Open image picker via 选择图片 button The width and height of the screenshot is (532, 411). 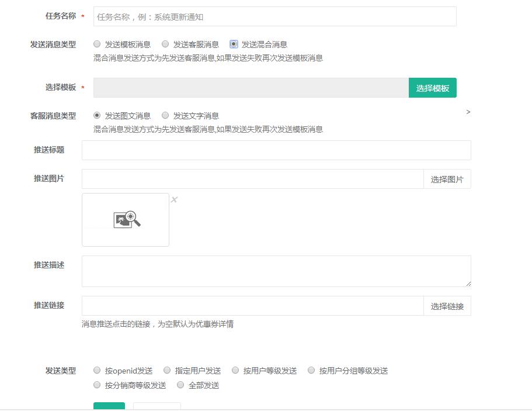click(447, 179)
